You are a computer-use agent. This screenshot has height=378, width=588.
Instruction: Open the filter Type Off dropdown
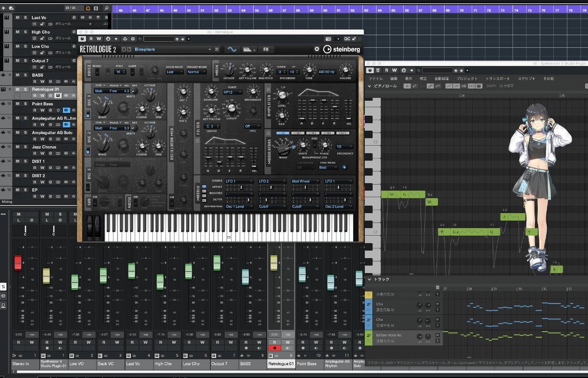click(252, 126)
